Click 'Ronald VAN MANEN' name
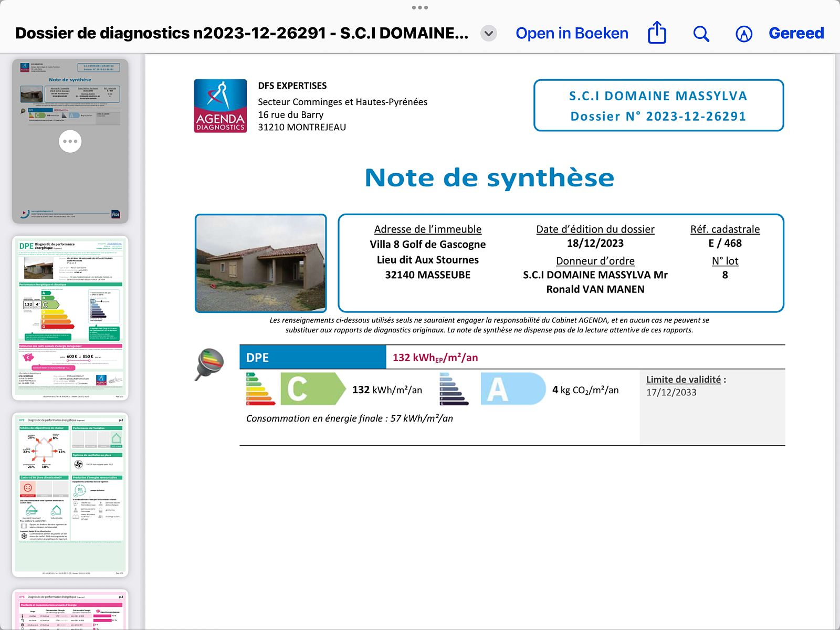 pos(595,289)
